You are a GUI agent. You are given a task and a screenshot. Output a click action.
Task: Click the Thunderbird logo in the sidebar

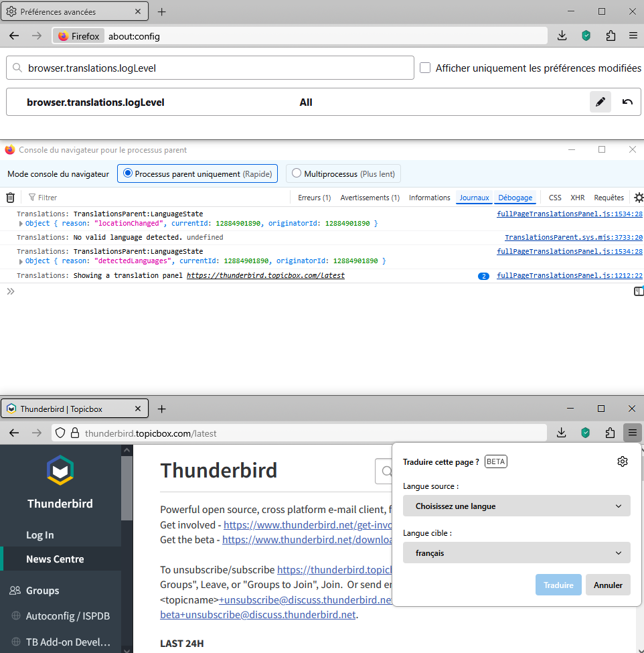[x=60, y=470]
